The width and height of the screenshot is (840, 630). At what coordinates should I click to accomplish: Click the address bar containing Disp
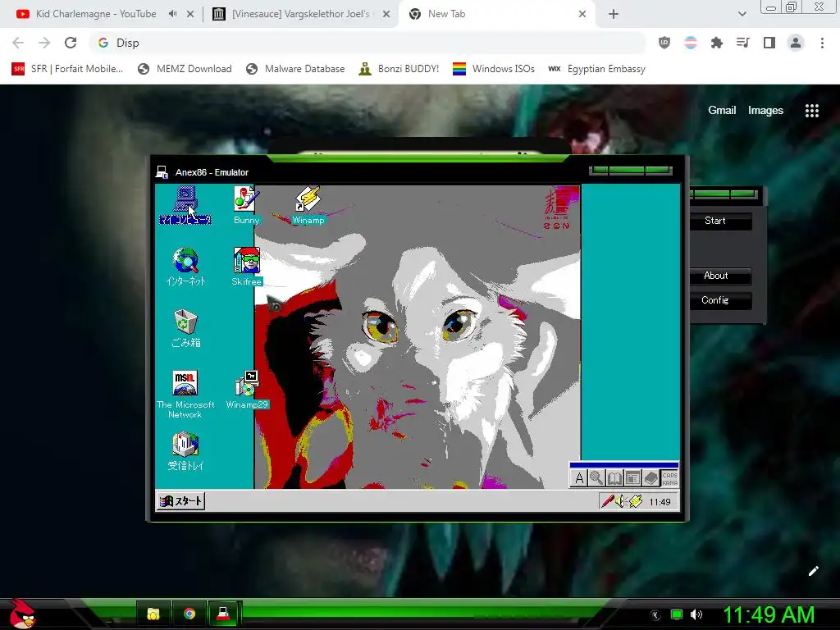367,43
